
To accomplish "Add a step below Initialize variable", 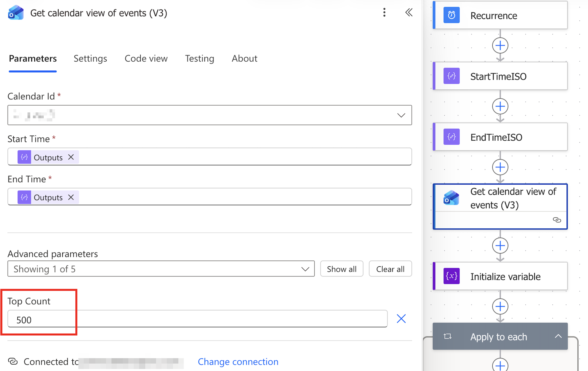I will [500, 306].
